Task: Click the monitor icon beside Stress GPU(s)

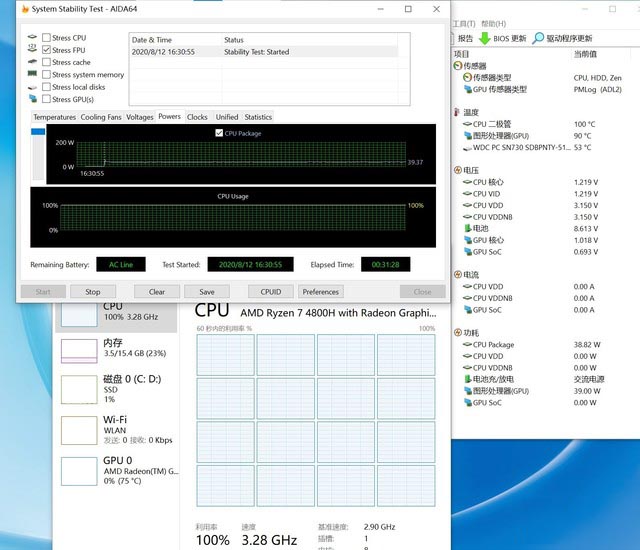Action: (33, 99)
